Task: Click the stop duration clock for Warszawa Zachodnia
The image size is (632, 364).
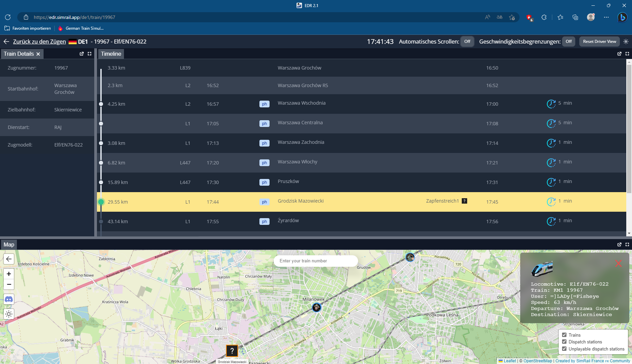Action: tap(551, 143)
